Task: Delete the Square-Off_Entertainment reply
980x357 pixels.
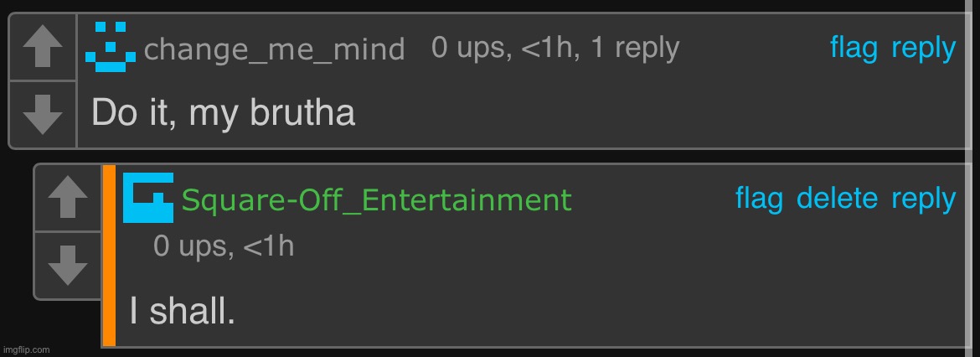Action: pyautogui.click(x=837, y=199)
